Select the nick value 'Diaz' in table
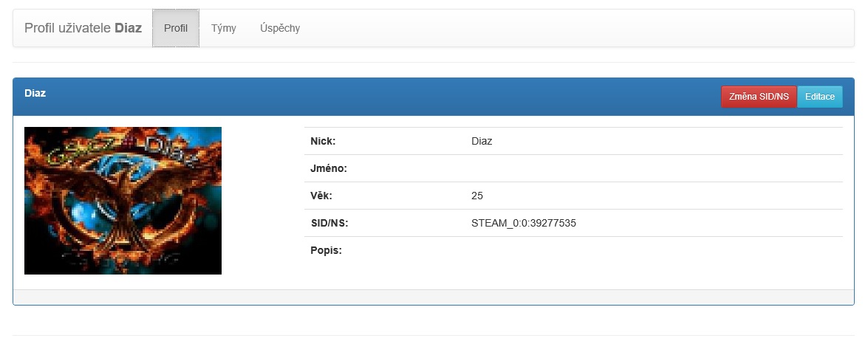 click(482, 141)
